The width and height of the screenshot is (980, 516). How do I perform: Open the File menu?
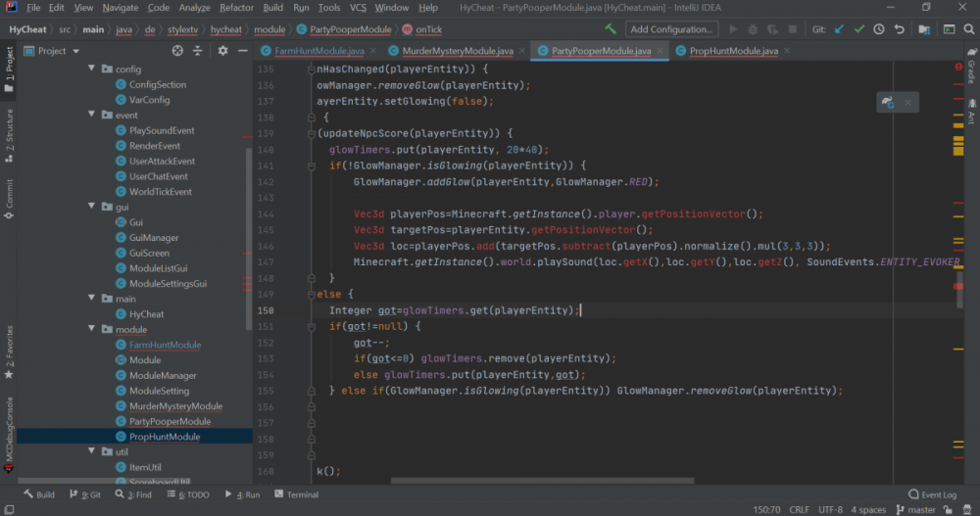click(x=33, y=8)
